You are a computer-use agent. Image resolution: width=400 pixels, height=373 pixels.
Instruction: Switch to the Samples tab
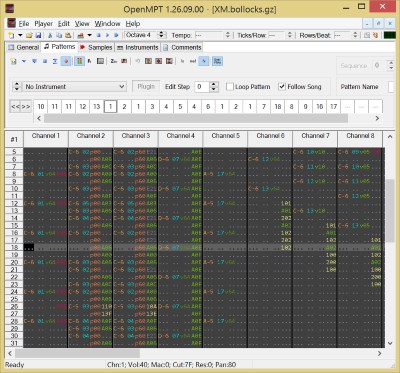pyautogui.click(x=96, y=47)
